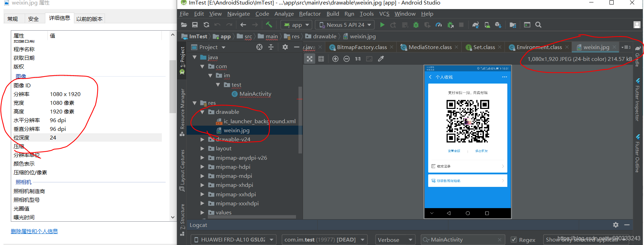Screen dimensions: 644x245
Task: Select the 以前的版本 tab in properties window
Action: tap(89, 19)
